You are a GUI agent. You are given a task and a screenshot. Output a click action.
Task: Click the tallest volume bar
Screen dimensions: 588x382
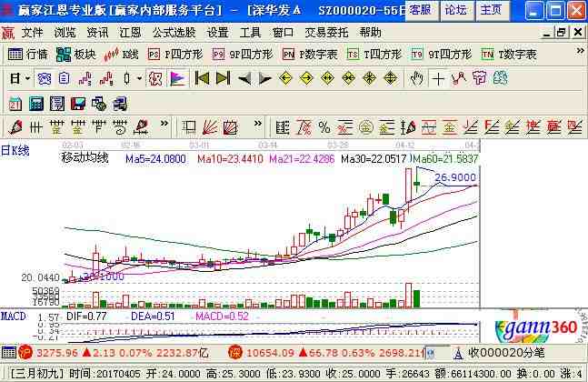tap(408, 296)
